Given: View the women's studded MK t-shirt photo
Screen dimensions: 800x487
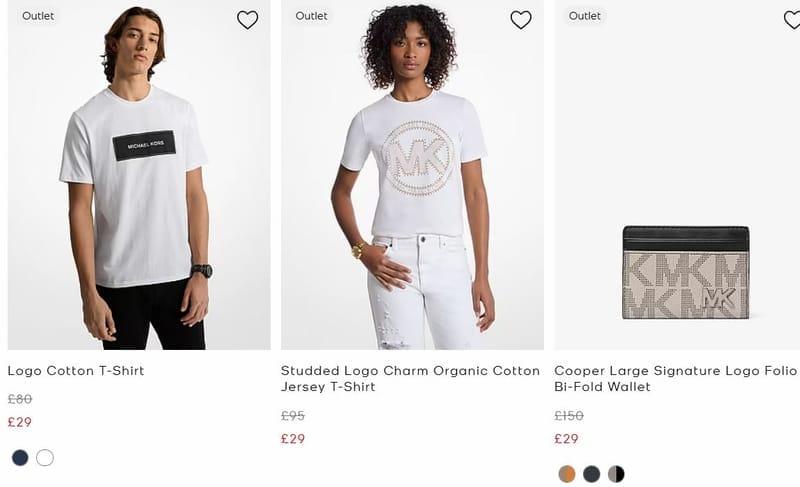Looking at the screenshot, I should 412,174.
